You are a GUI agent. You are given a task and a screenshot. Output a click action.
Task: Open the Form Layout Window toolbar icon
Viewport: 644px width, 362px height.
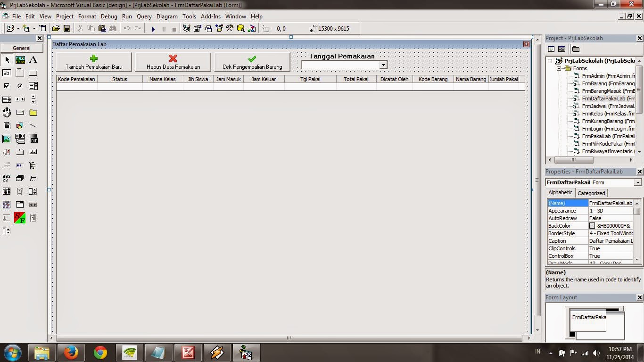click(208, 29)
